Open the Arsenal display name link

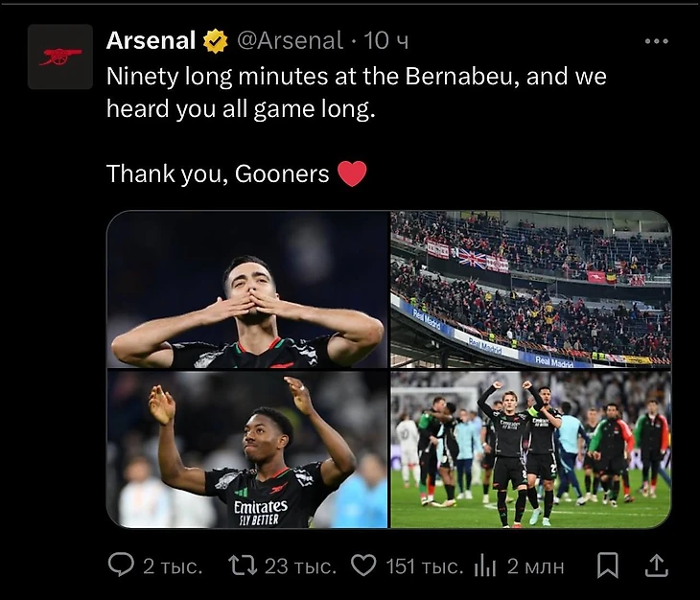click(x=151, y=40)
